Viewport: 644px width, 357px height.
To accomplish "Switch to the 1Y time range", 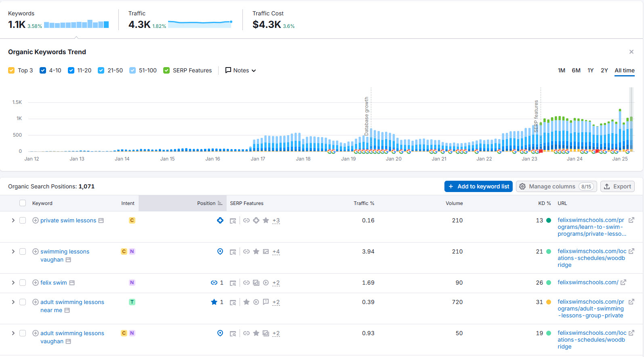I will pos(591,70).
